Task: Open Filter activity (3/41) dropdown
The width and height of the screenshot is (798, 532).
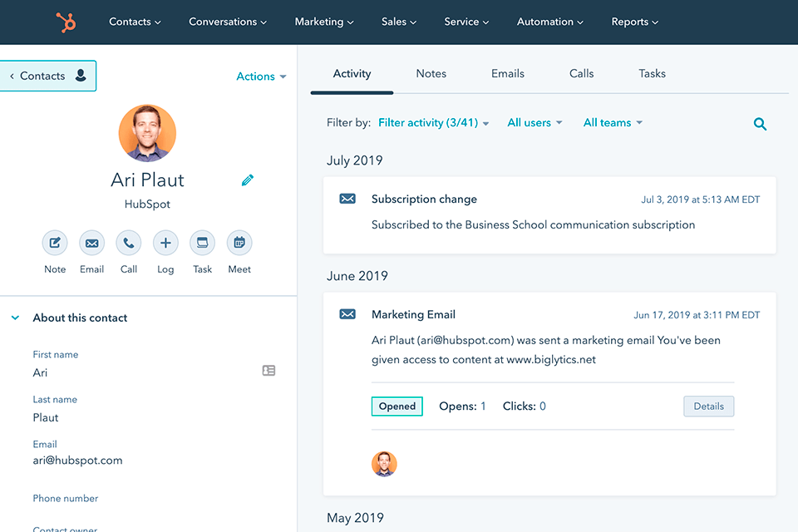Action: (x=434, y=123)
